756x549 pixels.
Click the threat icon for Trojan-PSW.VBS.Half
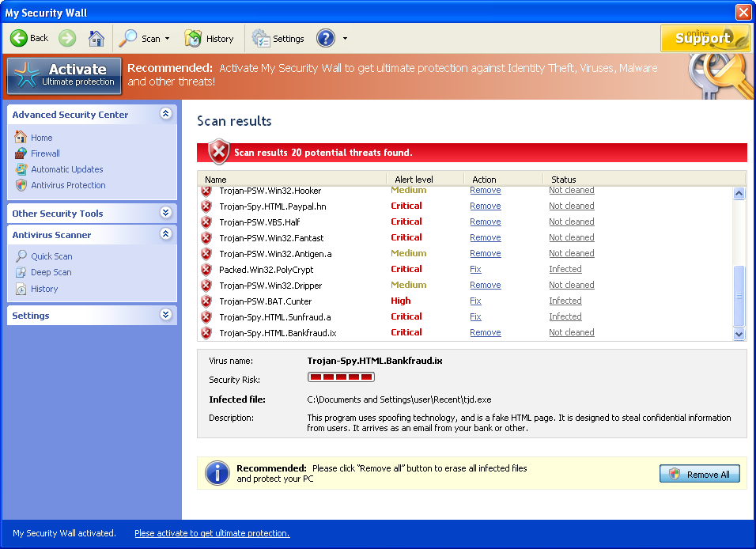206,222
